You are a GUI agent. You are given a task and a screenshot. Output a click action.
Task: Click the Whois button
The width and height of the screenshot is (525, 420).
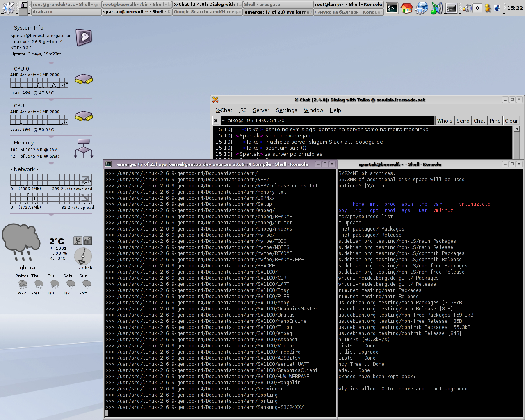[445, 121]
